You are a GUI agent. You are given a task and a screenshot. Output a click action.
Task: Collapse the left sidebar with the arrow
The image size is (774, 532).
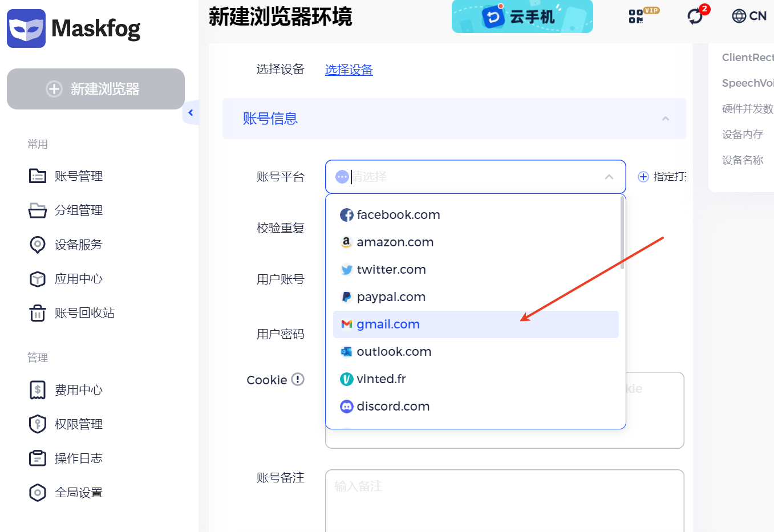coord(191,112)
